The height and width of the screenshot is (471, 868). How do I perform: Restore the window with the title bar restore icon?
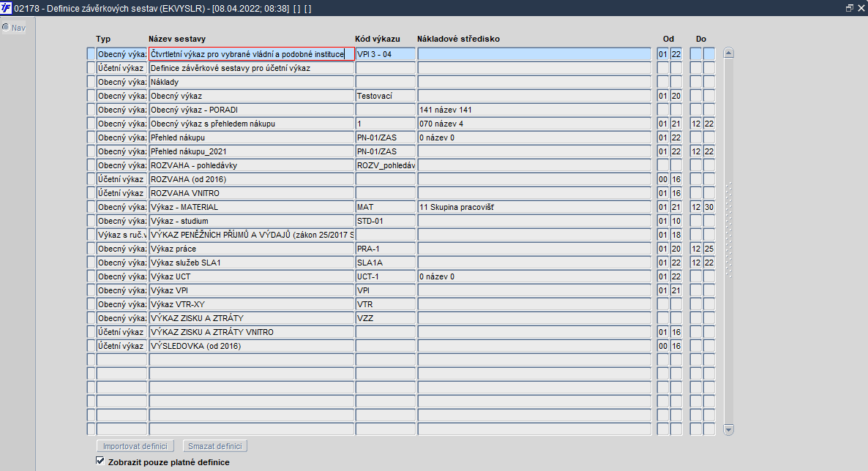(x=849, y=8)
